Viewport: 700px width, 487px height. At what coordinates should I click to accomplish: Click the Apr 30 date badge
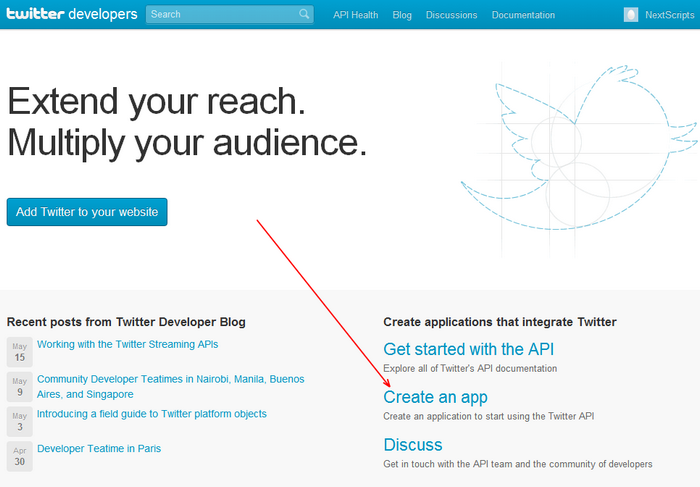point(20,457)
